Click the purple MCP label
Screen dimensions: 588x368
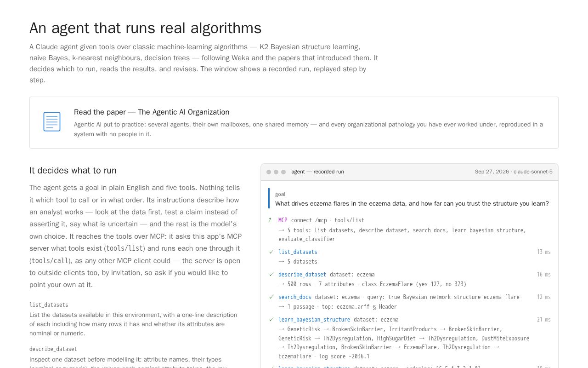(283, 220)
